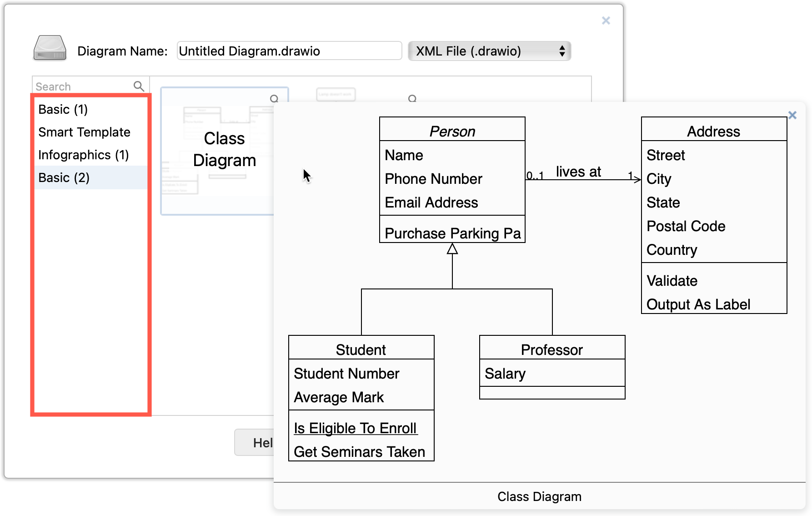The width and height of the screenshot is (812, 516).
Task: Select the Class Diagram template thumbnail
Action: [225, 150]
